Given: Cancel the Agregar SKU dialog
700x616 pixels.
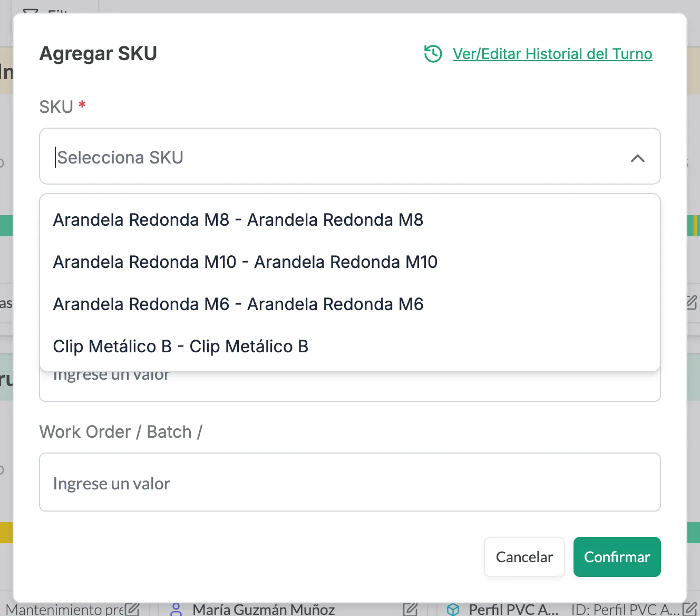Looking at the screenshot, I should 524,557.
